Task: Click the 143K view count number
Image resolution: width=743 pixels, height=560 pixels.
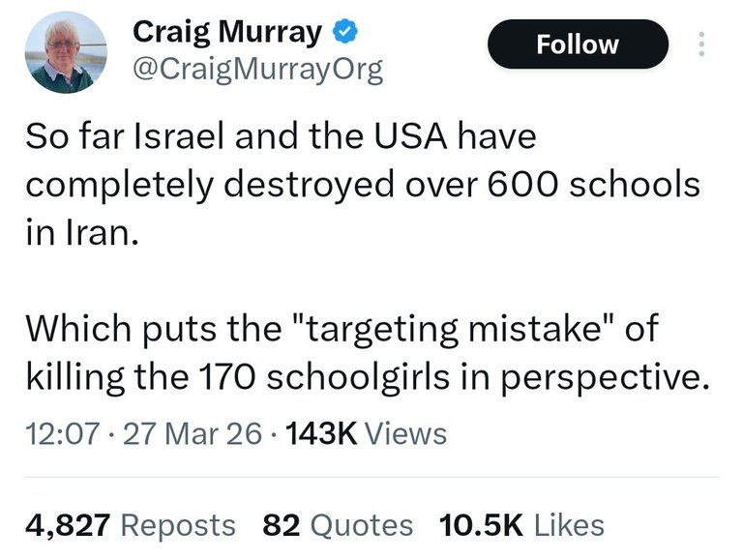Action: [321, 434]
